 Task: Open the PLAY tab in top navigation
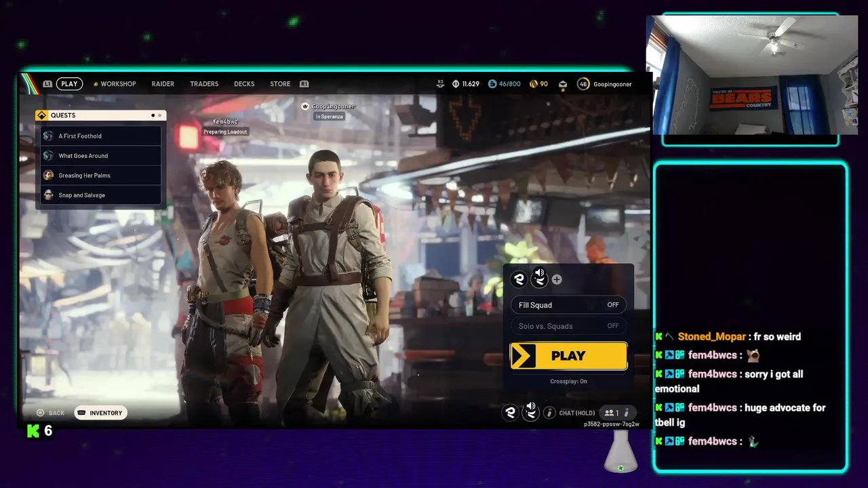coord(69,84)
